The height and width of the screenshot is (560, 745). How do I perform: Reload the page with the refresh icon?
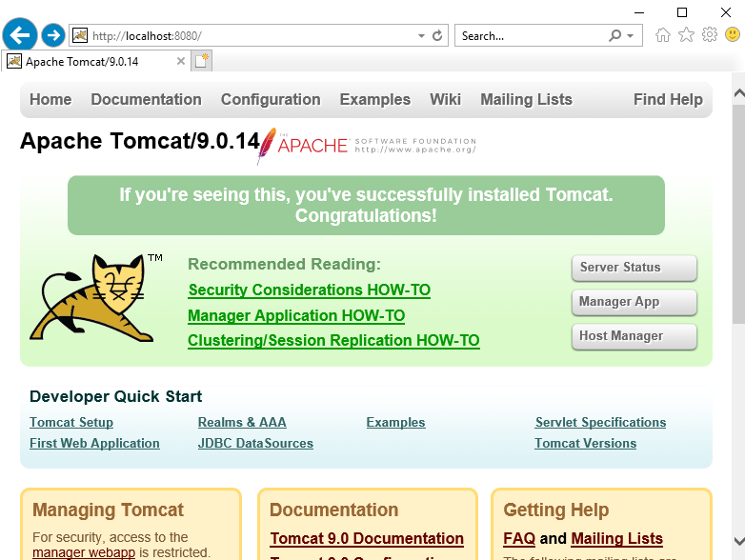(437, 35)
